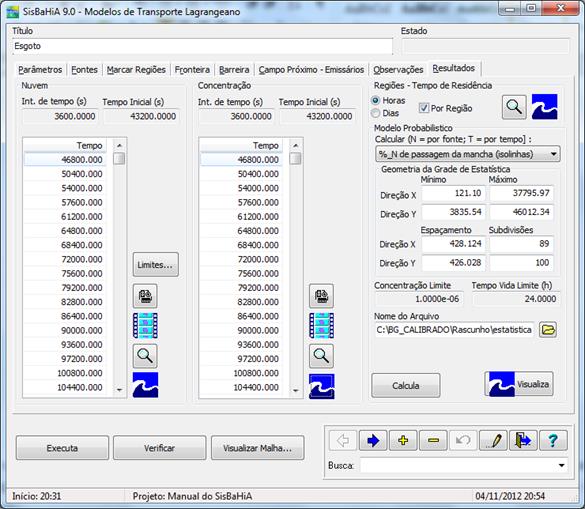Image resolution: width=585 pixels, height=509 pixels.
Task: Exit with the door arrow icon
Action: [523, 441]
